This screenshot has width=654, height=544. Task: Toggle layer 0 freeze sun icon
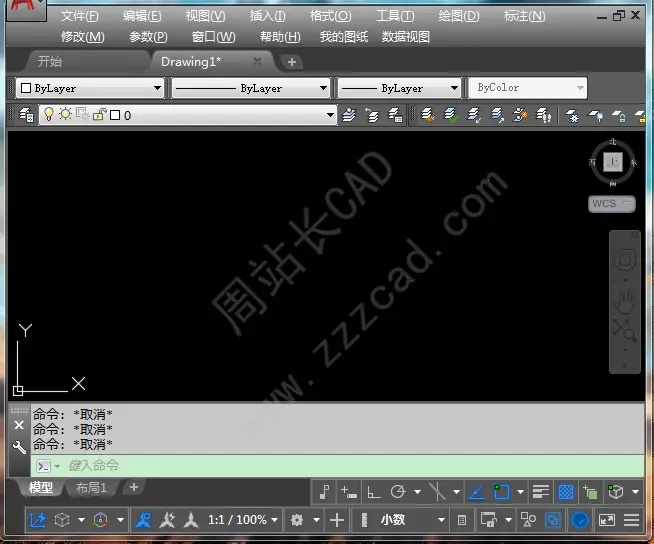65,114
